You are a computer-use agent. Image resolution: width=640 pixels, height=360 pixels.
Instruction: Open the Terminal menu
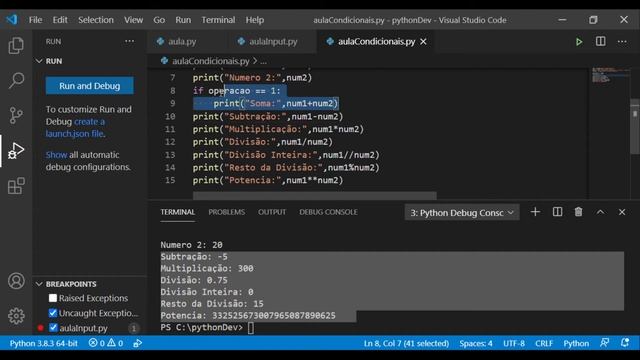(218, 20)
